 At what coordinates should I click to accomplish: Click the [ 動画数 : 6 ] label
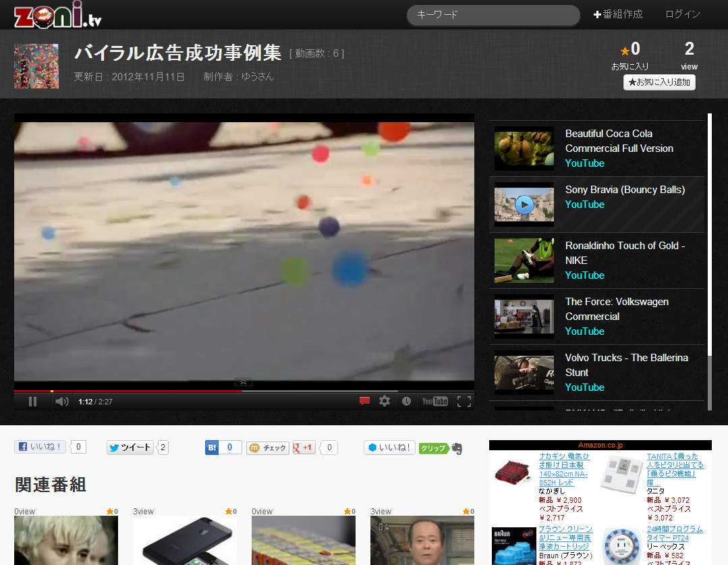tap(317, 53)
